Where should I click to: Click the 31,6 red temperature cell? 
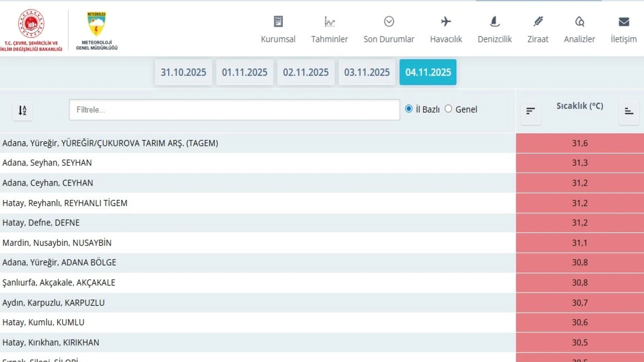click(x=580, y=143)
